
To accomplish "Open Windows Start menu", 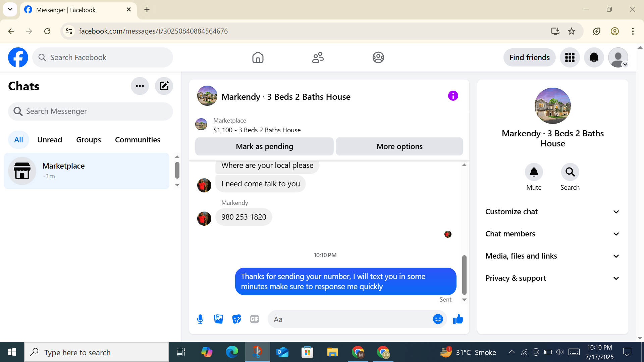I will coord(12,352).
